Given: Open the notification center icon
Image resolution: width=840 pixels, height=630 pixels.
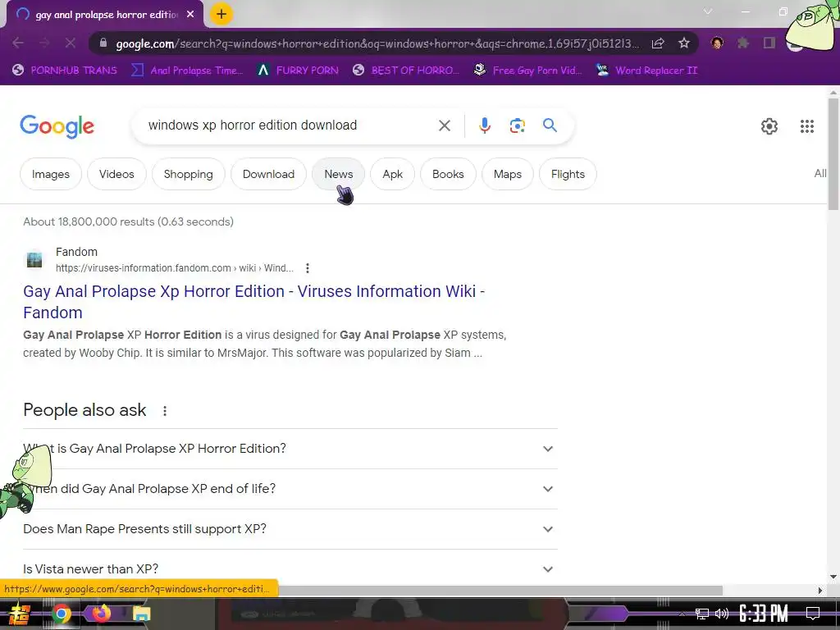Looking at the screenshot, I should [813, 614].
